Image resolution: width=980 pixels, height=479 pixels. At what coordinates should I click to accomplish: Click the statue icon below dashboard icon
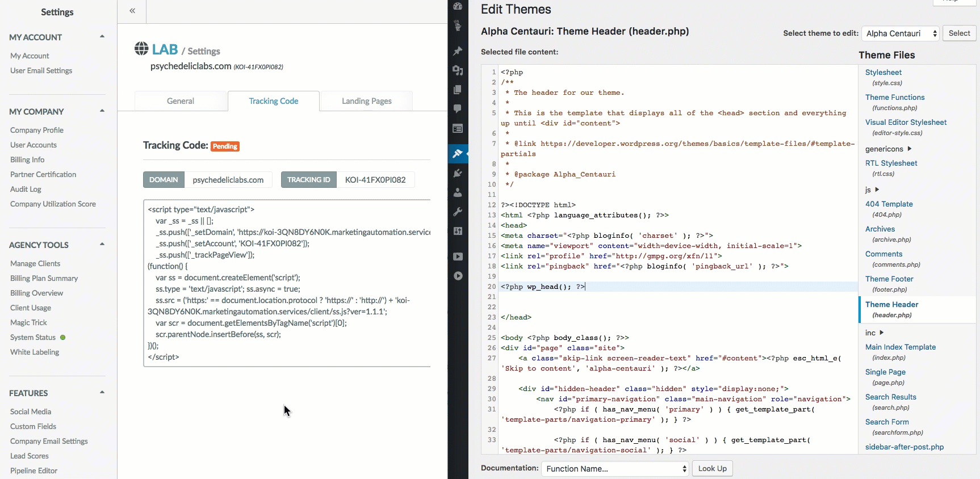(x=458, y=26)
